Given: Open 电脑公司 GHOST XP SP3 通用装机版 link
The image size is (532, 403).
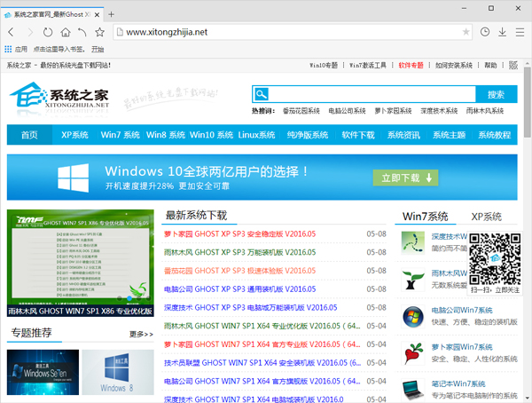Looking at the screenshot, I should [x=240, y=288].
